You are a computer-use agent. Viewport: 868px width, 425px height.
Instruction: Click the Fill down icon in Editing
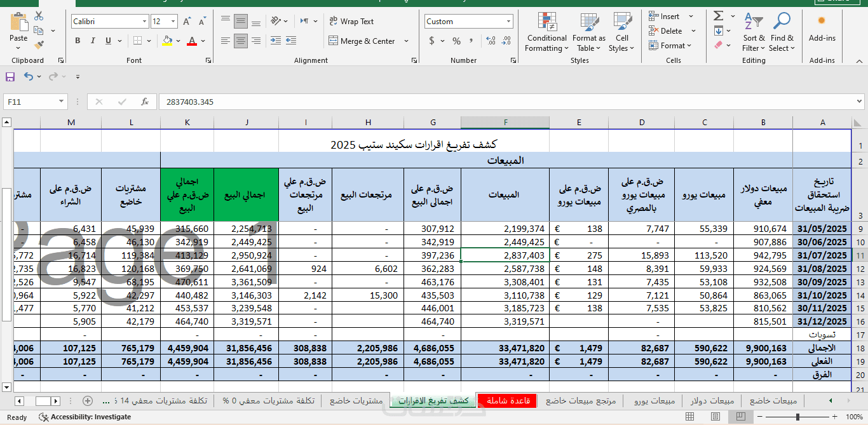pos(718,30)
